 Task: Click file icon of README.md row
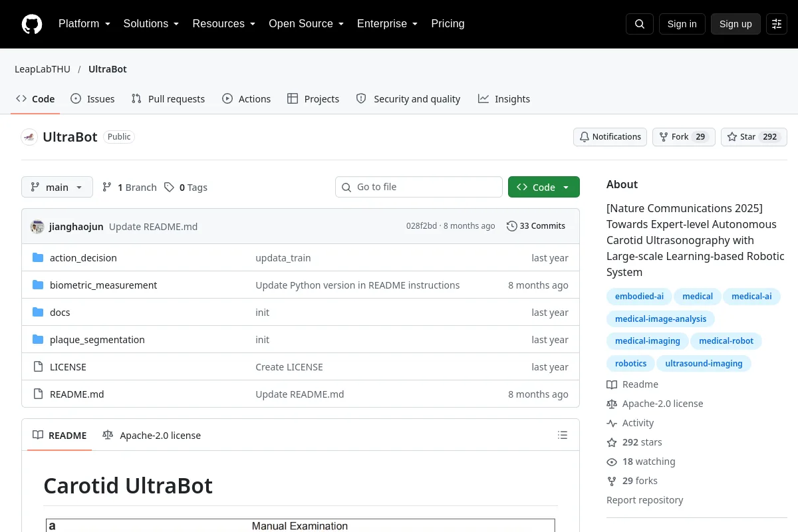point(38,394)
